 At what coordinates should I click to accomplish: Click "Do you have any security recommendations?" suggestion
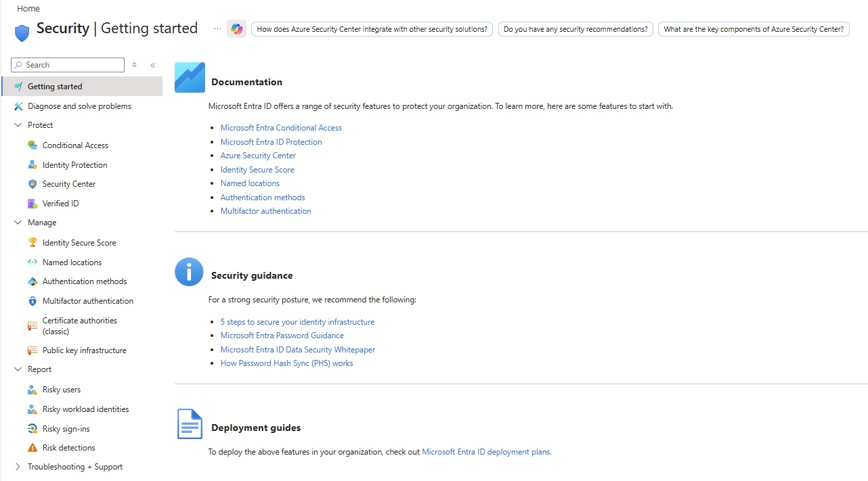(576, 29)
